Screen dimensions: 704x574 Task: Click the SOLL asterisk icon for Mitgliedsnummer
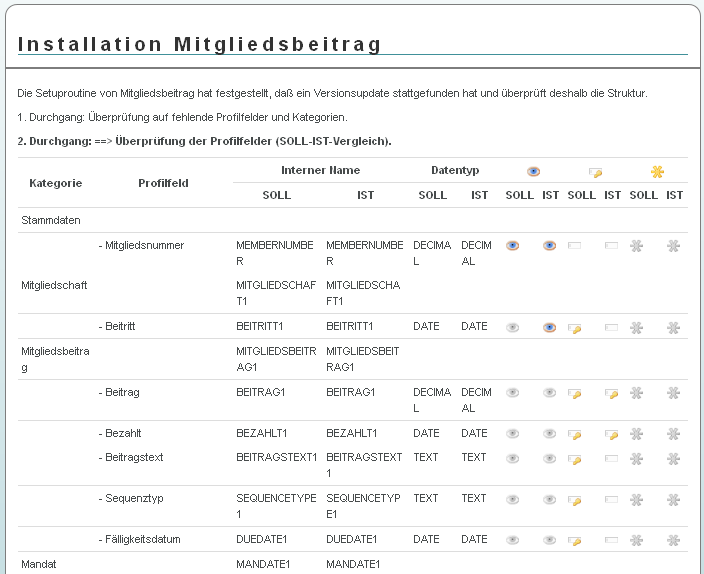(636, 245)
